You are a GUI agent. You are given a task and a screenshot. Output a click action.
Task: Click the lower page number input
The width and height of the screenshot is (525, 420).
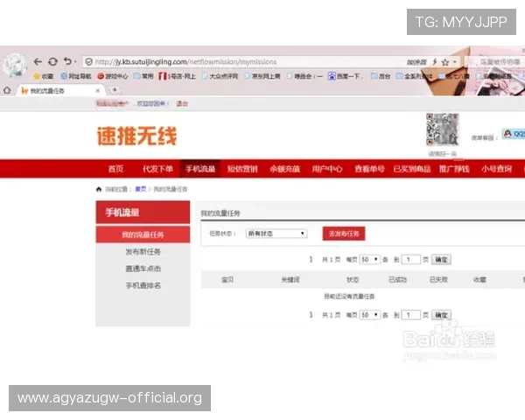[x=410, y=315]
